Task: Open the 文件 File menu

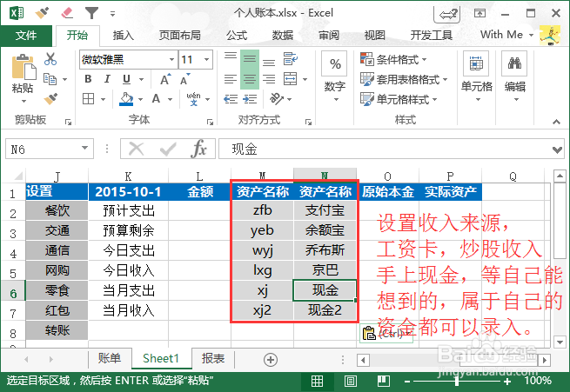Action: (x=26, y=36)
